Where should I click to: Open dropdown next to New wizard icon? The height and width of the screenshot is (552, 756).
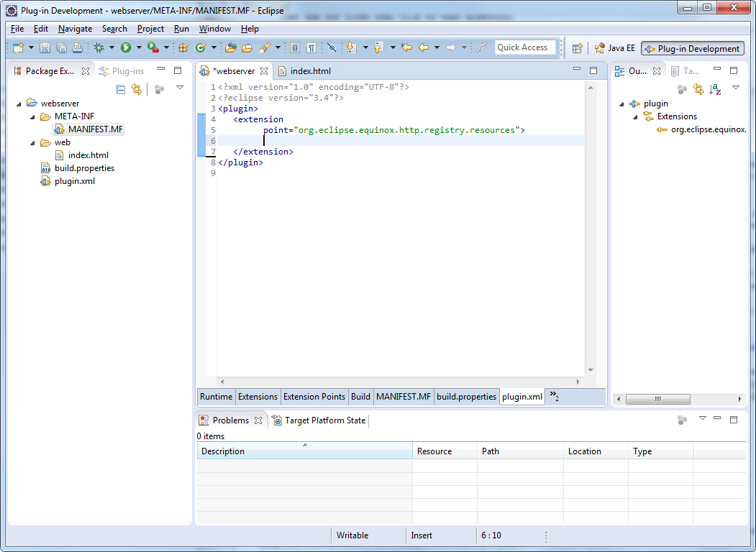[x=31, y=47]
